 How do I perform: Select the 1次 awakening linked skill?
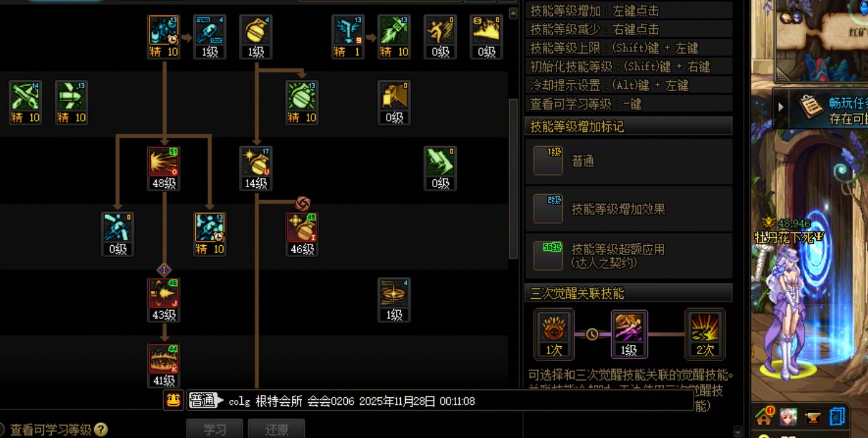(x=554, y=334)
